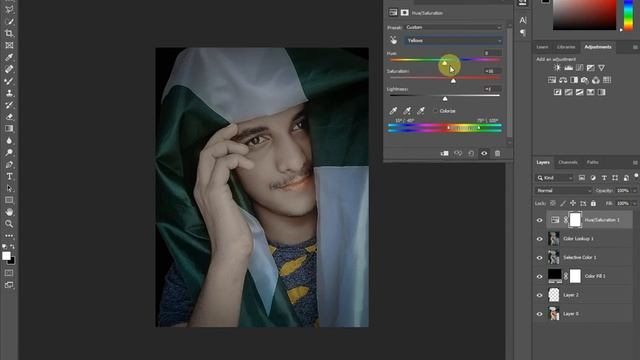Select the Layer 0 thumbnail
This screenshot has height=360, width=640.
tap(554, 314)
